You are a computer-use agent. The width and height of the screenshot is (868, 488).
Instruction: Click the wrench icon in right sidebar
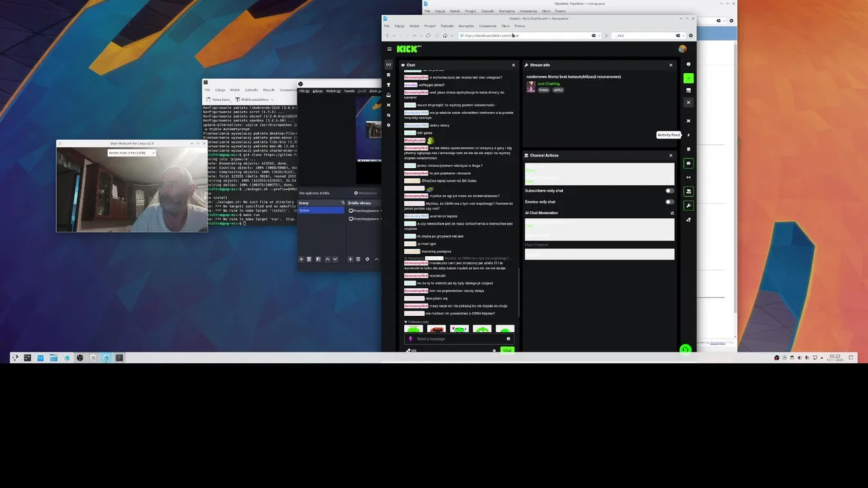click(x=688, y=205)
